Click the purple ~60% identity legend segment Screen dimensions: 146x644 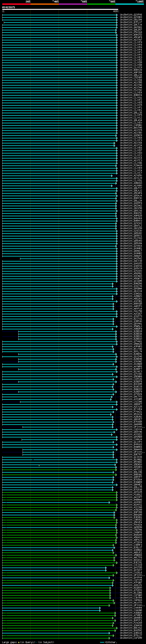tap(73, 4)
